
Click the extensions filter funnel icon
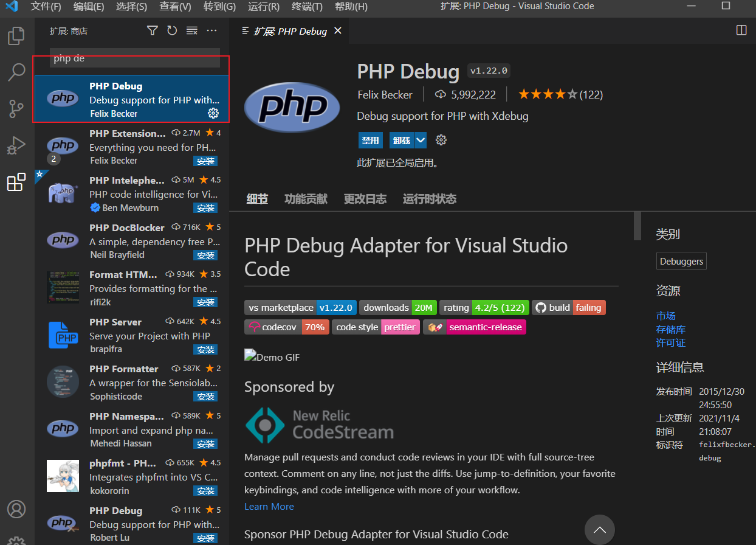click(153, 30)
